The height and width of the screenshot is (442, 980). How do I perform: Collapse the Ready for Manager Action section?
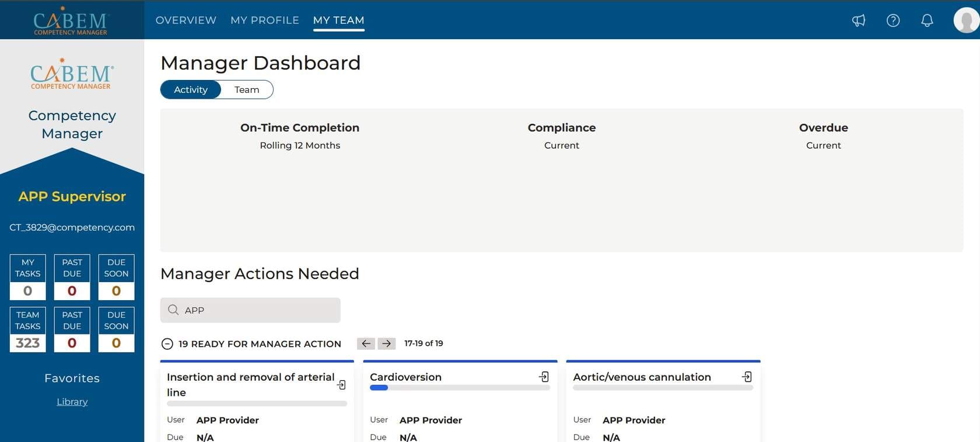[x=167, y=344]
